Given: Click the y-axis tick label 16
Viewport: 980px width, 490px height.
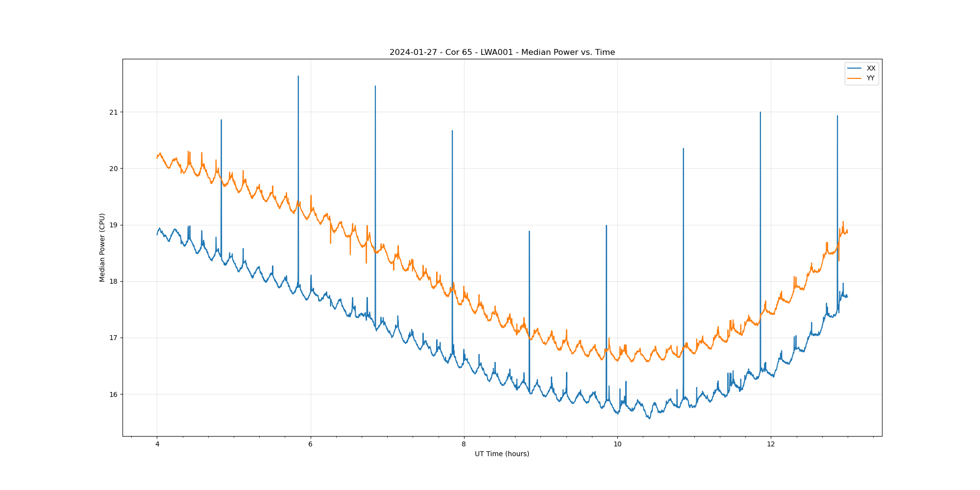Looking at the screenshot, I should 114,394.
